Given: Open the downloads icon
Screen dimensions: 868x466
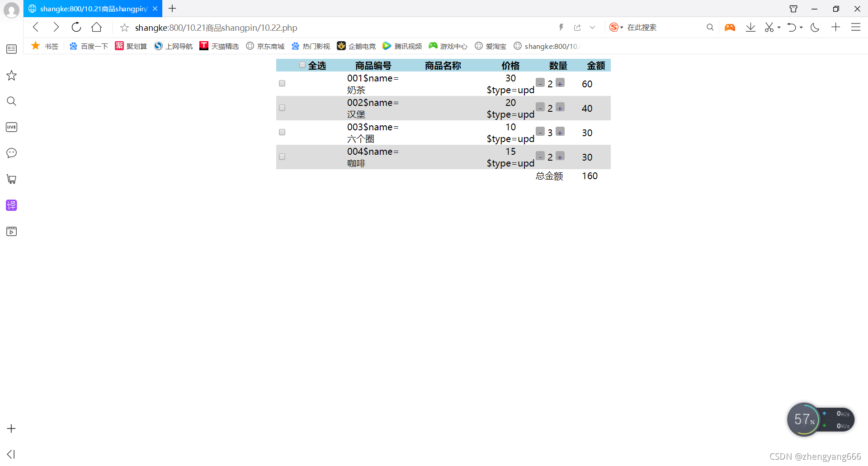Looking at the screenshot, I should (750, 27).
